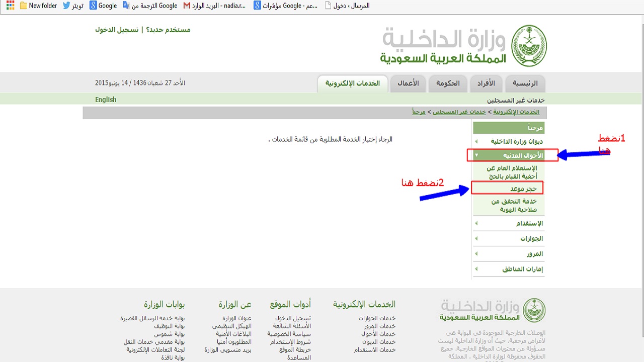Open the 'Google' bookmark
The height and width of the screenshot is (362, 644).
click(103, 6)
